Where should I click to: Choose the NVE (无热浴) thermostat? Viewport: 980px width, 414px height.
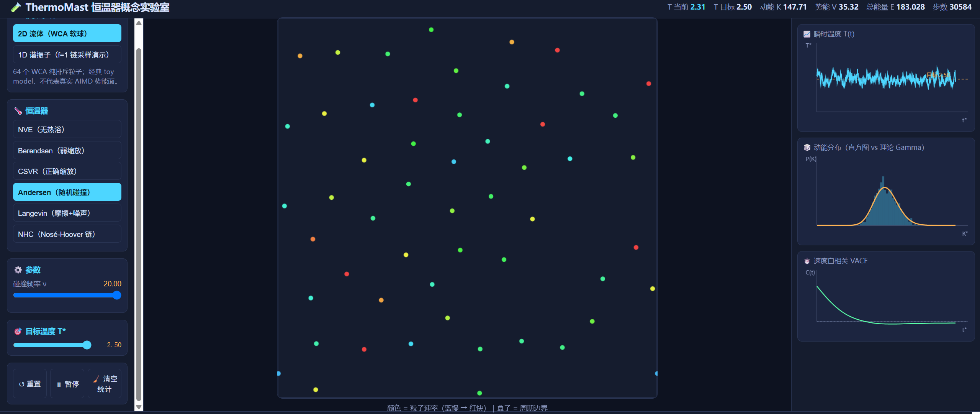(x=67, y=129)
